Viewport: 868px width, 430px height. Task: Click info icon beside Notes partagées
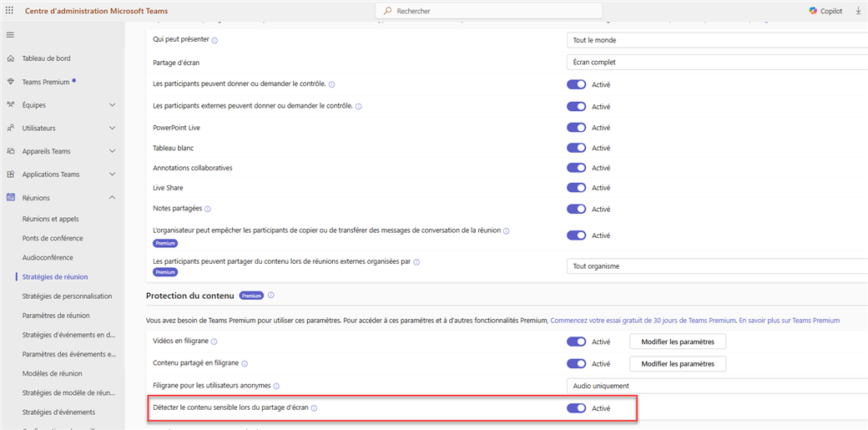[x=208, y=210]
